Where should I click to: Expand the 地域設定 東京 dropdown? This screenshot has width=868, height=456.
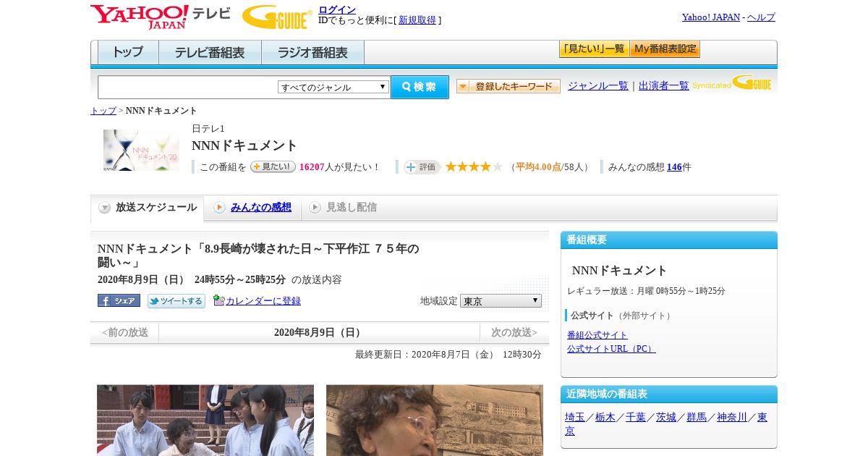click(501, 300)
